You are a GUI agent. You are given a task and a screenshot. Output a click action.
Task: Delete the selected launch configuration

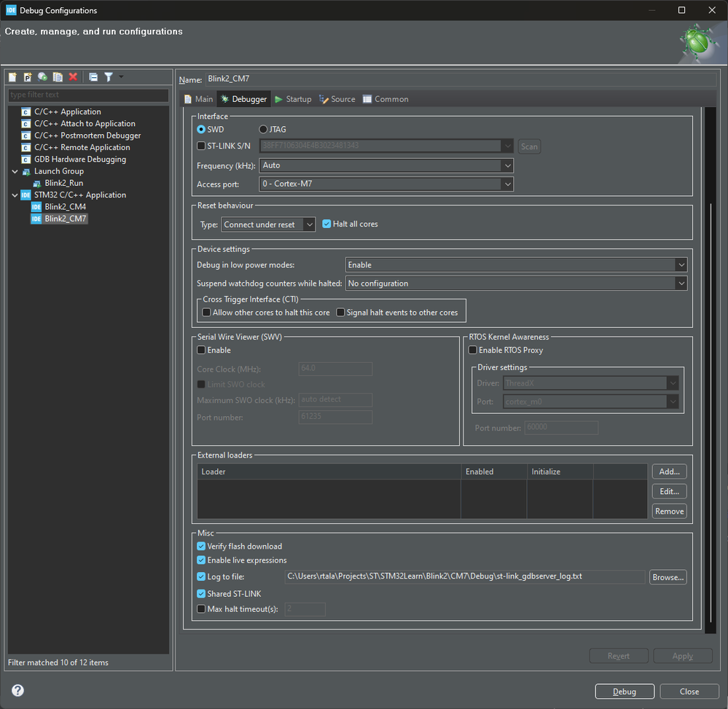[x=73, y=77]
